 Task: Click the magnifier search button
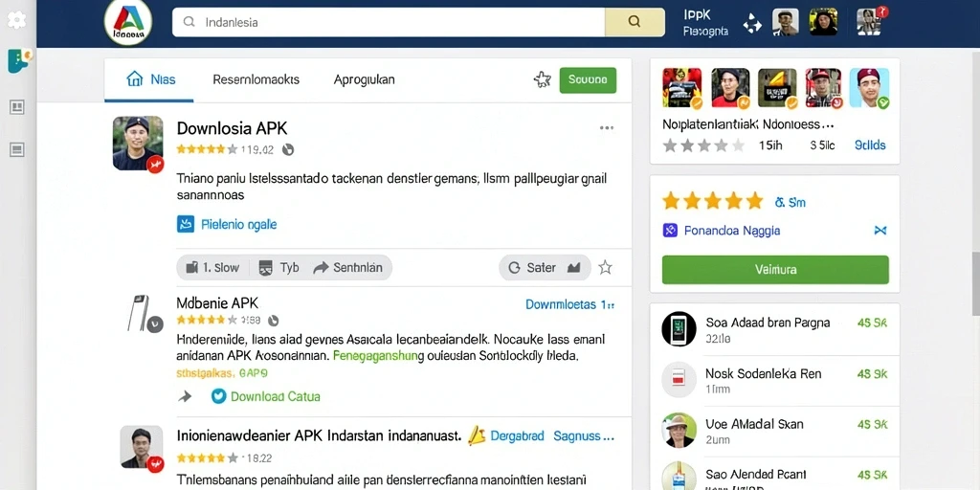coord(635,22)
